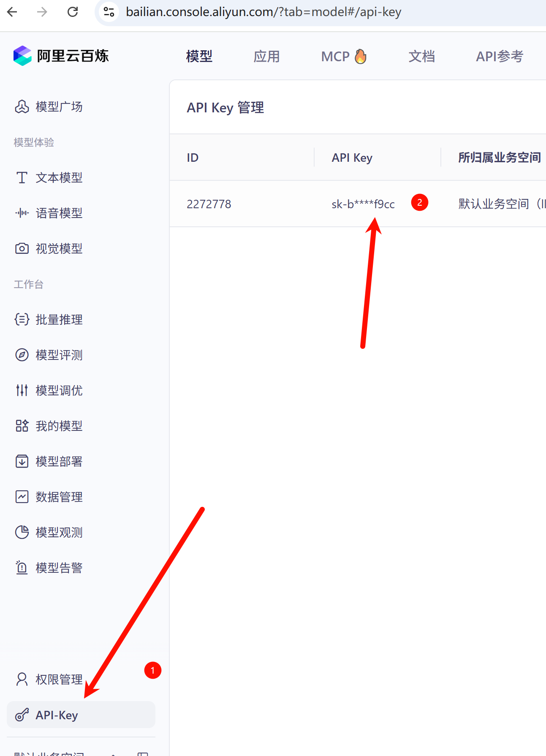The width and height of the screenshot is (546, 756).
Task: Open API参考 in the top navigation
Action: (500, 56)
